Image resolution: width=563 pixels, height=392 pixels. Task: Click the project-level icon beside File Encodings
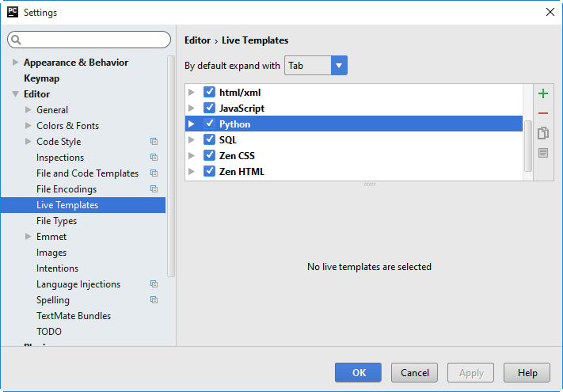[154, 189]
